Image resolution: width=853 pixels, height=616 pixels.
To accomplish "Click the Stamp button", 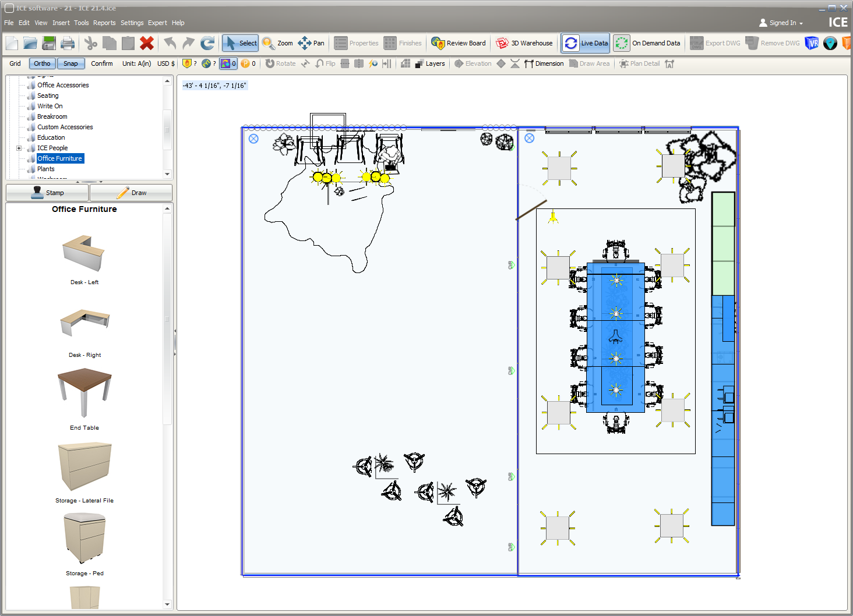I will coord(47,193).
